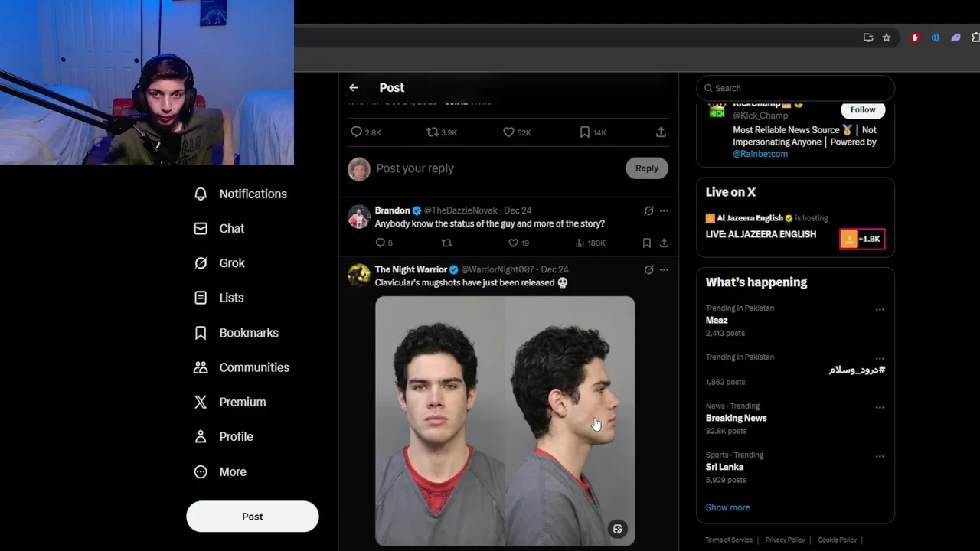Image resolution: width=980 pixels, height=551 pixels.
Task: Bookmark this page with the browser star
Action: [887, 37]
